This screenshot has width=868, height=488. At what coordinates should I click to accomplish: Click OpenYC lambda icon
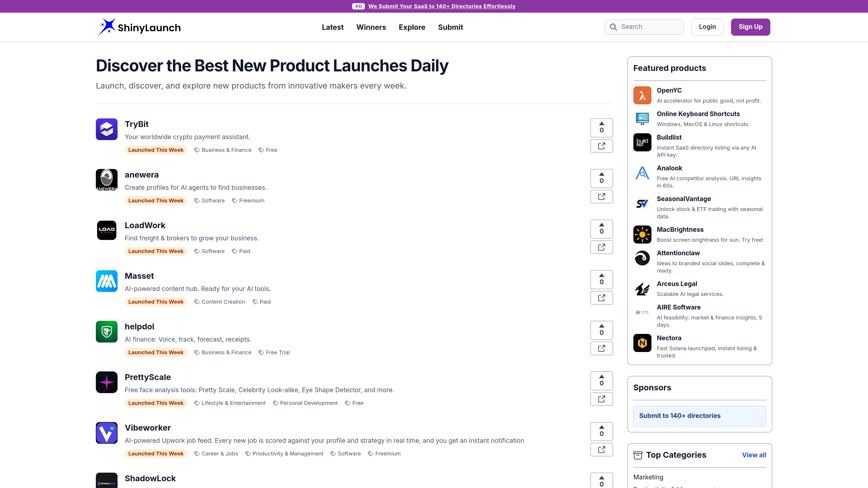(642, 95)
